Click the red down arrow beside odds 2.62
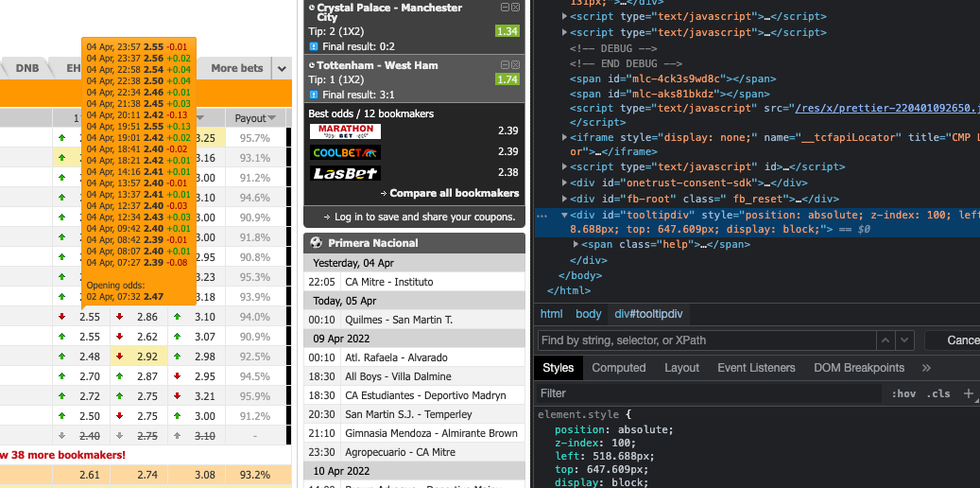This screenshot has width=980, height=488. [119, 337]
